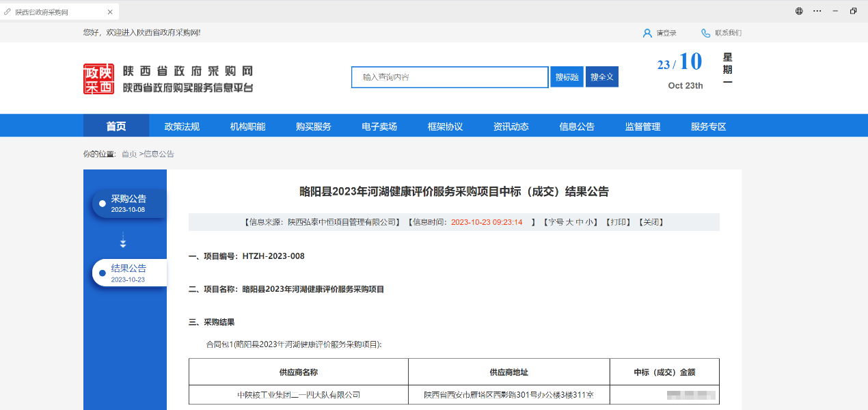Click the red 政府采购 logo
The width and height of the screenshot is (868, 410).
tap(98, 79)
